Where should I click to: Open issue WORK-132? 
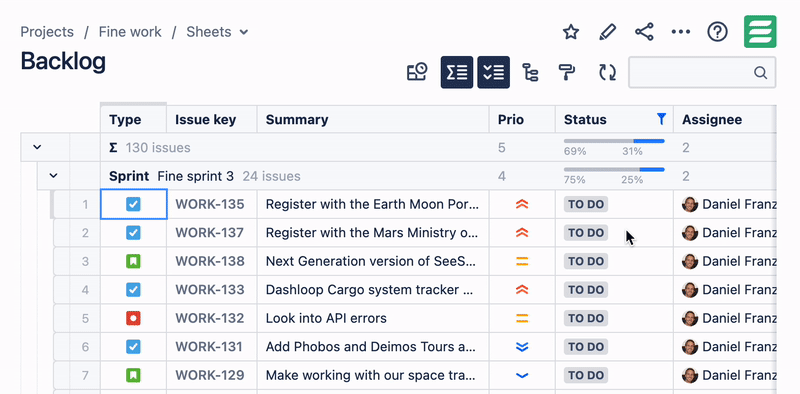click(x=210, y=319)
